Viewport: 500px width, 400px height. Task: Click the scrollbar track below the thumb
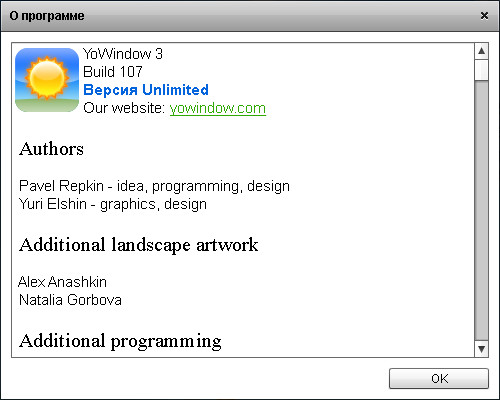pyautogui.click(x=481, y=211)
